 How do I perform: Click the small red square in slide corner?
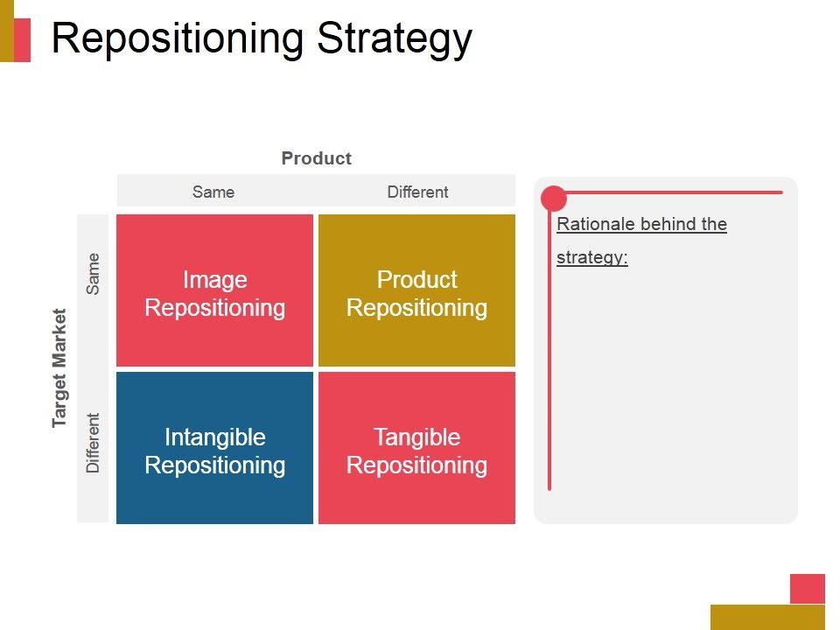click(807, 588)
